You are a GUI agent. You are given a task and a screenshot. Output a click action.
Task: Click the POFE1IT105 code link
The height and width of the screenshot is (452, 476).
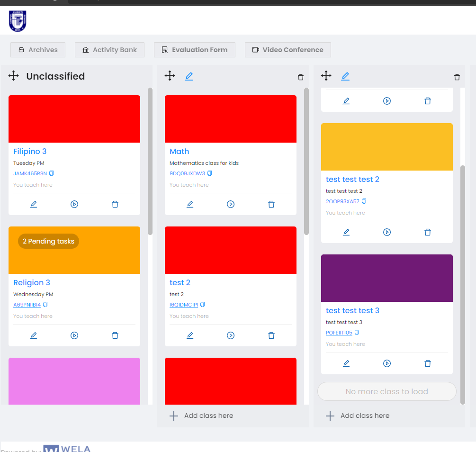tap(339, 333)
